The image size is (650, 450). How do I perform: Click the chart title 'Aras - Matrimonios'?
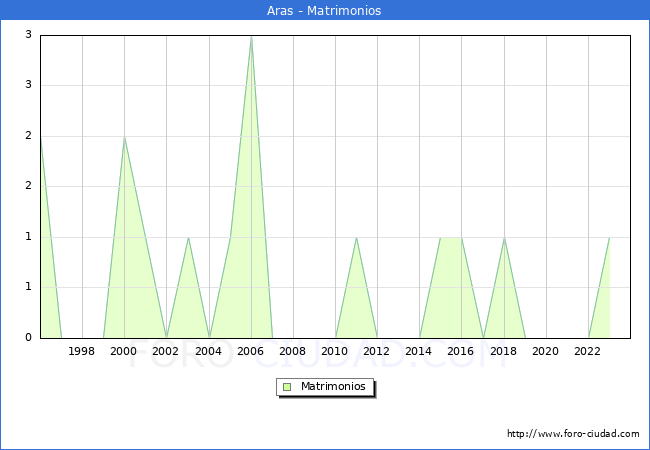pos(324,10)
